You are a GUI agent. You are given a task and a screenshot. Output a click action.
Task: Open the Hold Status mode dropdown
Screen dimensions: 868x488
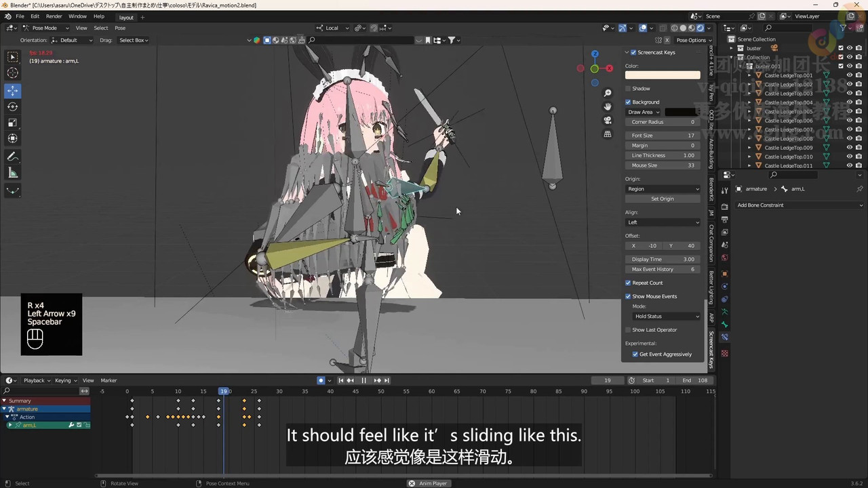(x=667, y=317)
